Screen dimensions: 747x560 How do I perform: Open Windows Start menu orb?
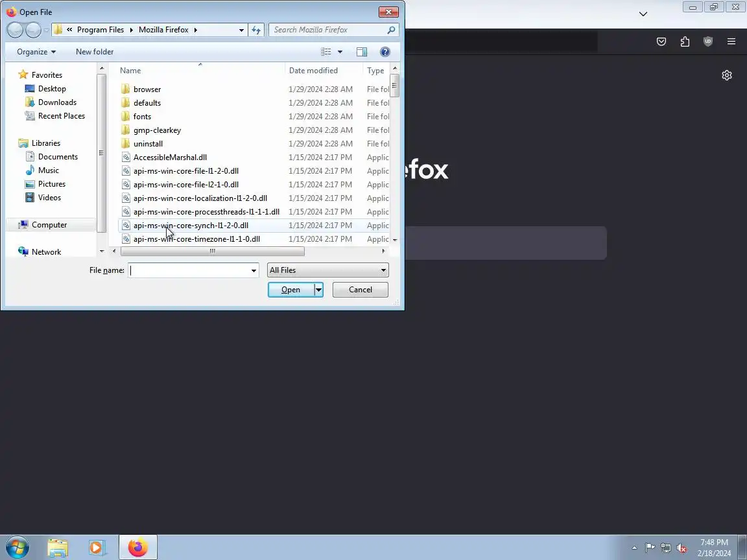coord(18,548)
